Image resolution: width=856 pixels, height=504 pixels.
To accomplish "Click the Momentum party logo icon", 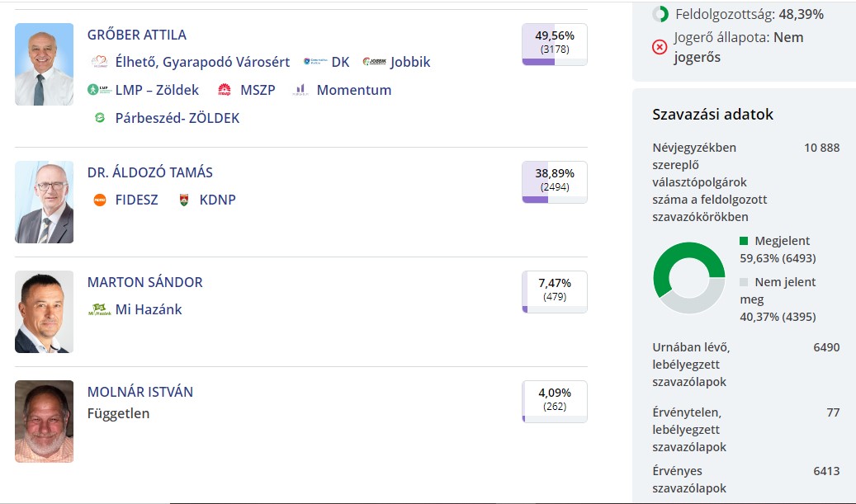I will point(300,90).
